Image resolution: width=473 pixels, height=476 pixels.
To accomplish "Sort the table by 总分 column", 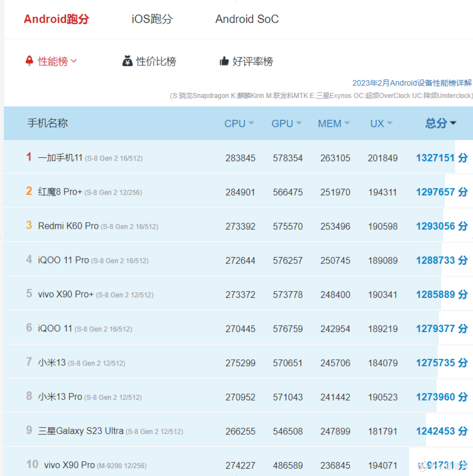I will tap(441, 123).
